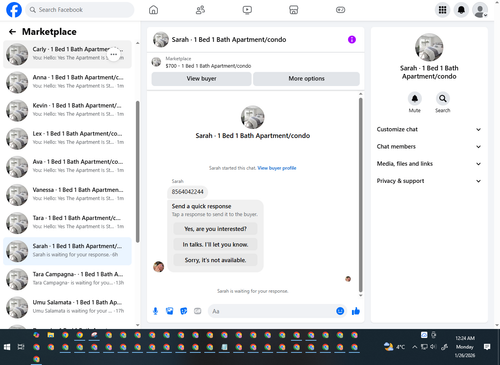
Task: Click the Search Facebook field
Action: pyautogui.click(x=80, y=10)
